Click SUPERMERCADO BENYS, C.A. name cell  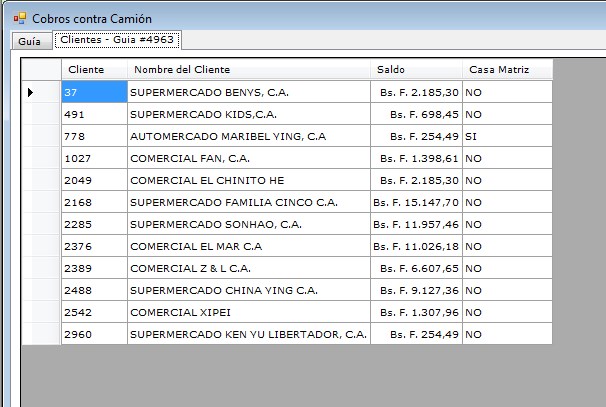coord(249,92)
